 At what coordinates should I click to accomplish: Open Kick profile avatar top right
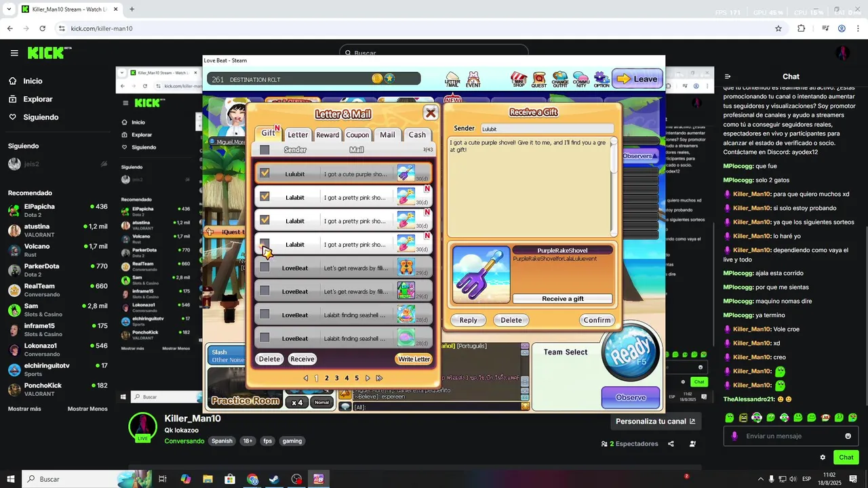pyautogui.click(x=843, y=53)
